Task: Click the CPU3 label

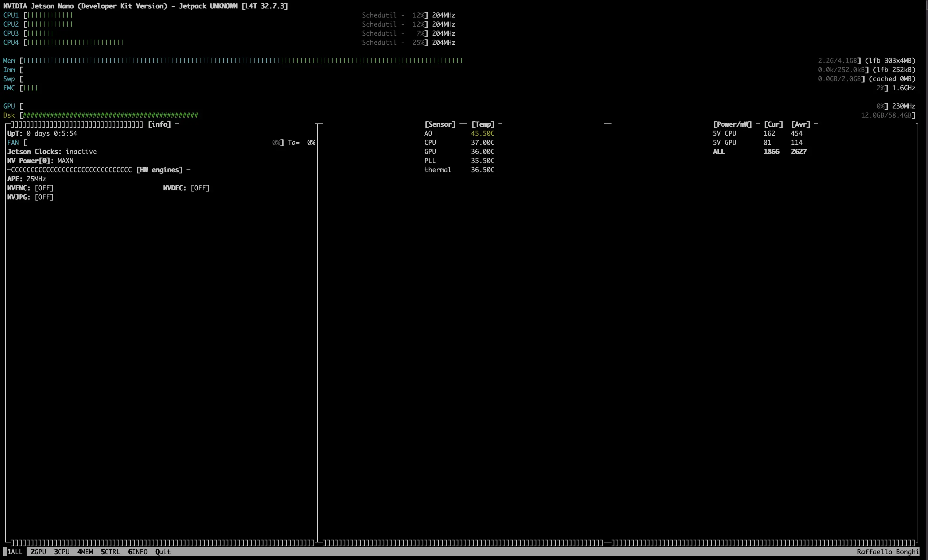Action: click(11, 33)
